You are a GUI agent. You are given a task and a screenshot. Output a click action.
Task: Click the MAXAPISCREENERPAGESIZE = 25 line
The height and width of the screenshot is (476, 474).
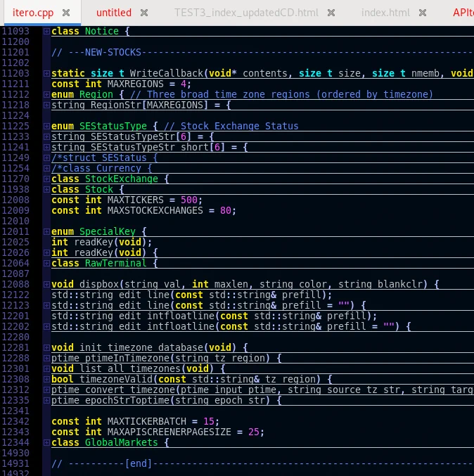pyautogui.click(x=158, y=432)
